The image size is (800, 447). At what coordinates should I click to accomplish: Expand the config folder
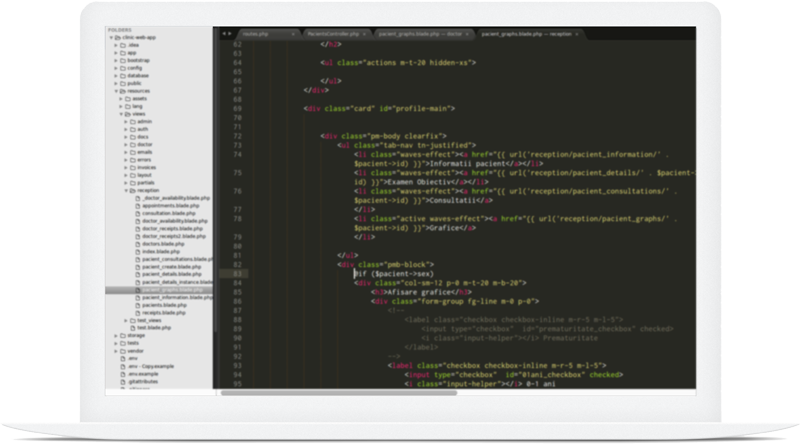pyautogui.click(x=115, y=68)
